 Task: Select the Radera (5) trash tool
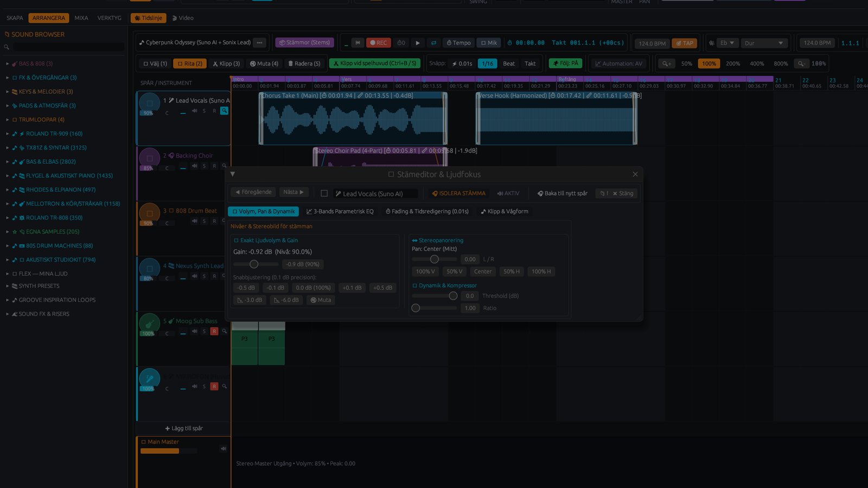tap(304, 63)
